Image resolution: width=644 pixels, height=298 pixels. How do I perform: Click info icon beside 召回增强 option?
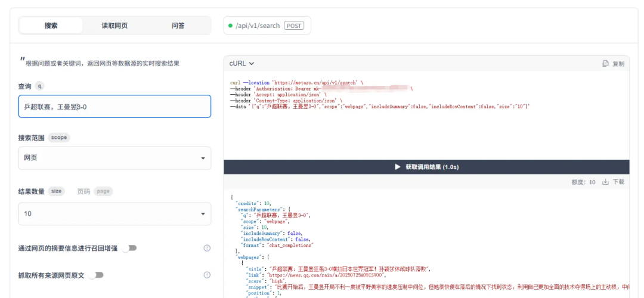[x=207, y=248]
